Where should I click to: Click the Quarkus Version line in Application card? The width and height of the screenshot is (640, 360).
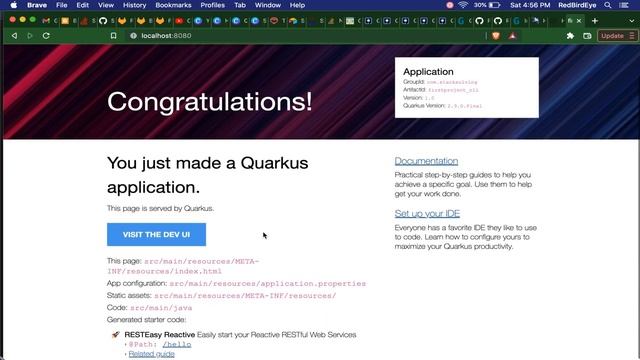pos(442,106)
